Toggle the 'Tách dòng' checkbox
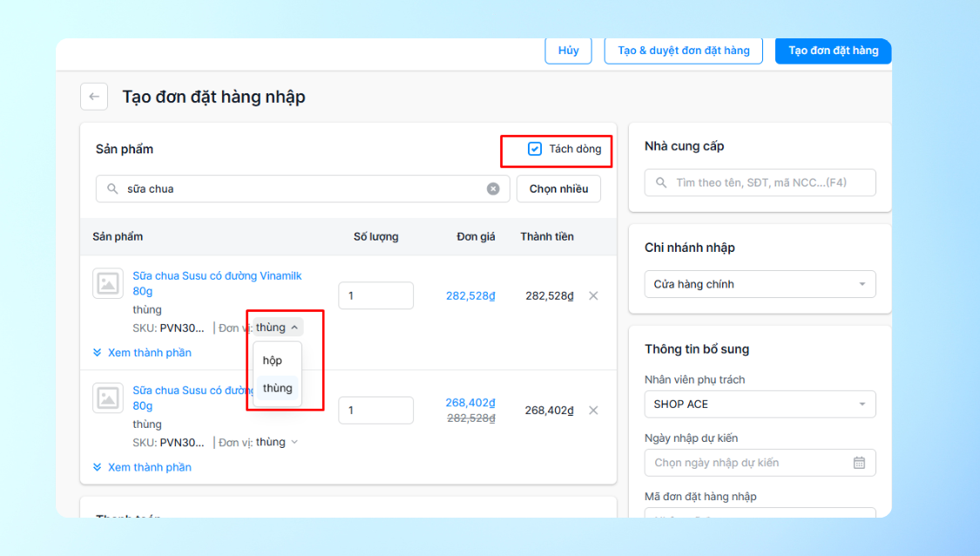Viewport: 980px width, 556px height. (x=534, y=149)
